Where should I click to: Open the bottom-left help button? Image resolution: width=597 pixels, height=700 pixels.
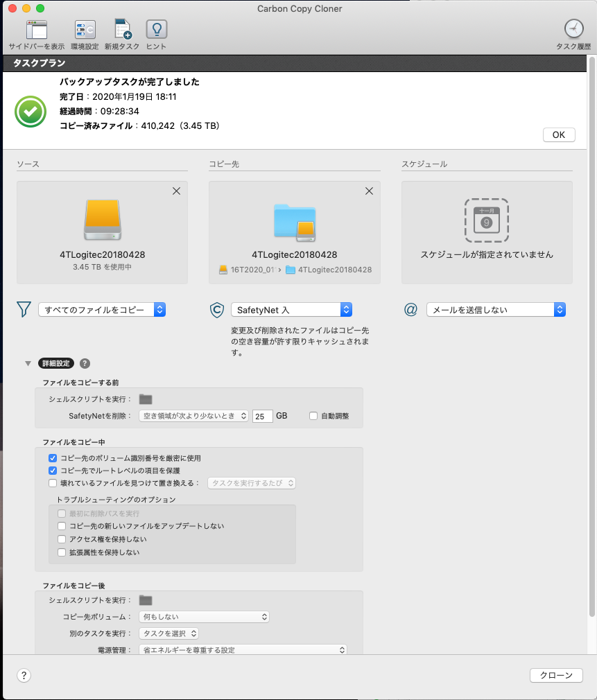[x=24, y=676]
